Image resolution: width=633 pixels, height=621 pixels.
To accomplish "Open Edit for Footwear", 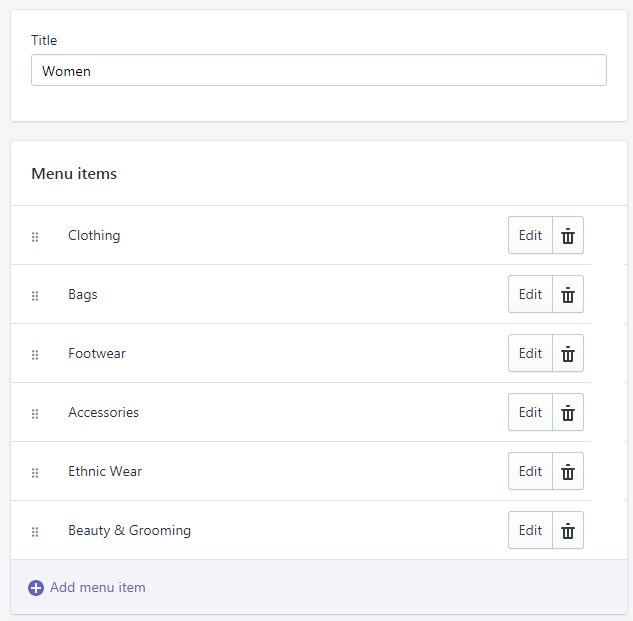I will pos(530,354).
